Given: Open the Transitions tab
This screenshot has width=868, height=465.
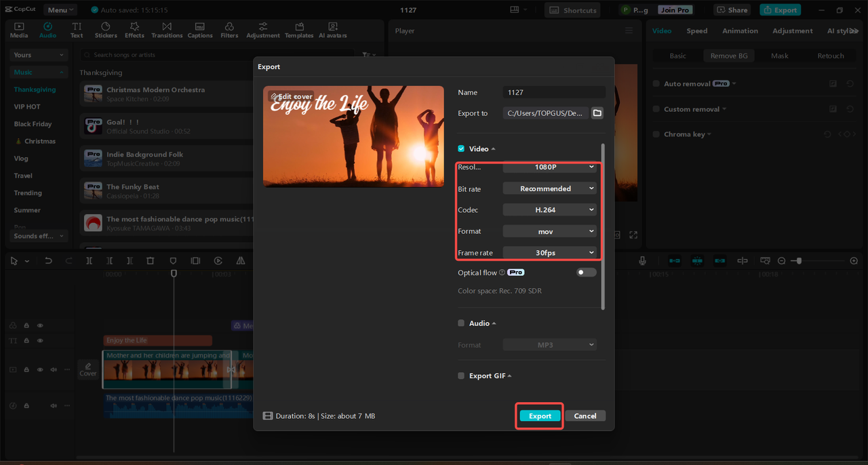Looking at the screenshot, I should point(167,30).
